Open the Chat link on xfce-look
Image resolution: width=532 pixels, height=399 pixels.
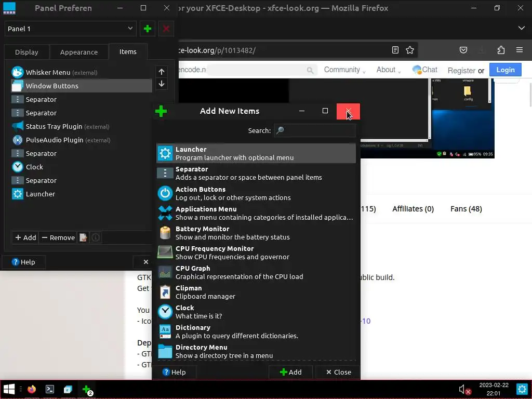pos(425,70)
